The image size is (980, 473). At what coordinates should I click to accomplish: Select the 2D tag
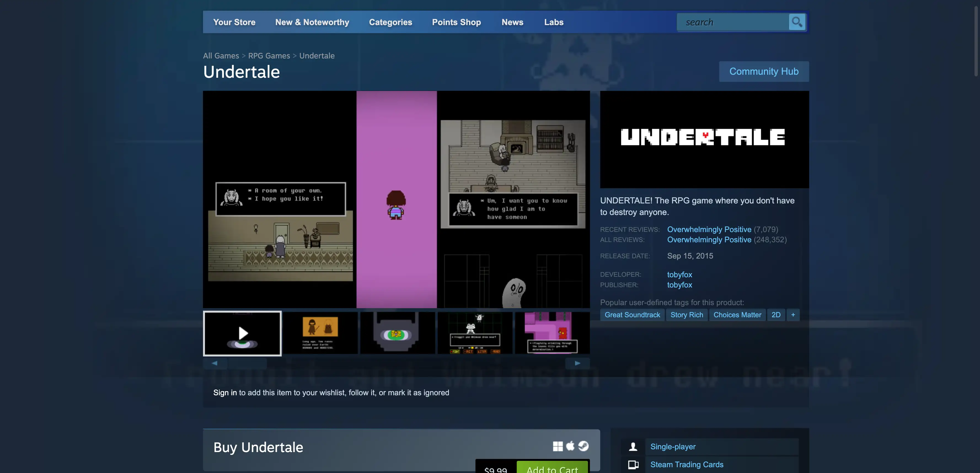(x=776, y=315)
